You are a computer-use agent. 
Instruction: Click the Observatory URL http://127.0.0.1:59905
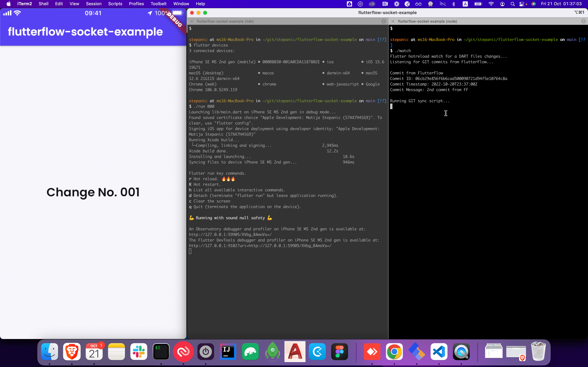click(x=230, y=234)
